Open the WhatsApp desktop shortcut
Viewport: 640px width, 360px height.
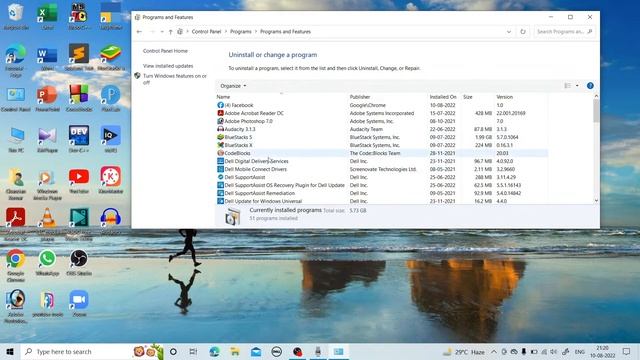(47, 262)
